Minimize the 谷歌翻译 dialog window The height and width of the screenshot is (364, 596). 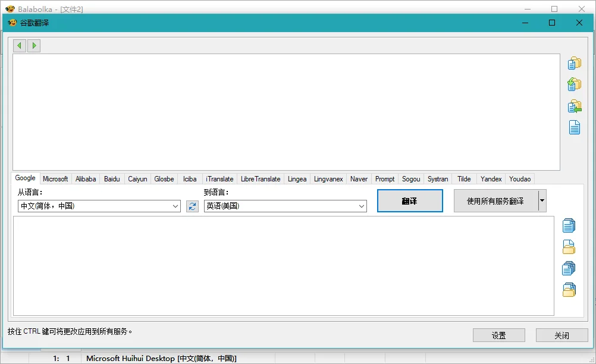525,23
